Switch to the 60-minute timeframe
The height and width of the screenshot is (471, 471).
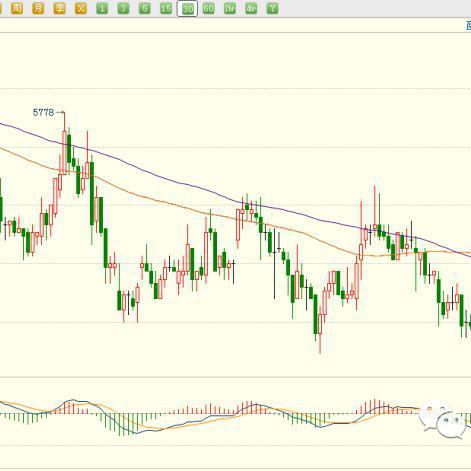(x=208, y=8)
